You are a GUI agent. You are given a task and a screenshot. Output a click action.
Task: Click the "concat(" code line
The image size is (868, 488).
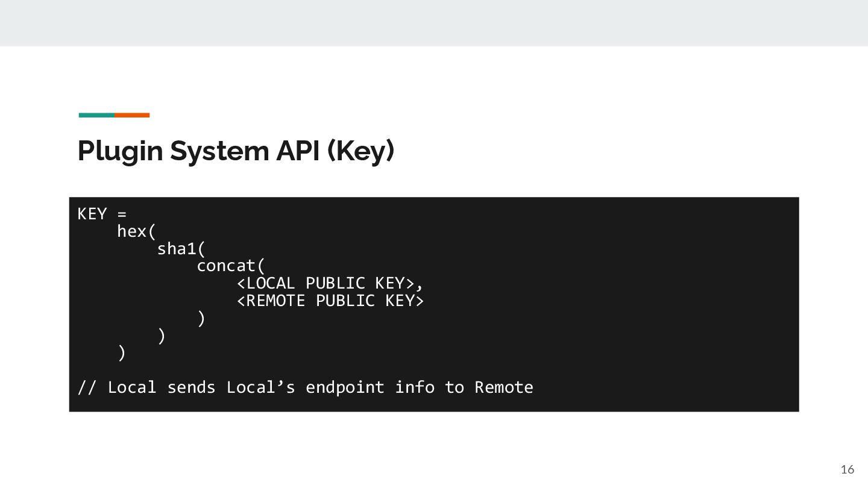[x=231, y=266]
